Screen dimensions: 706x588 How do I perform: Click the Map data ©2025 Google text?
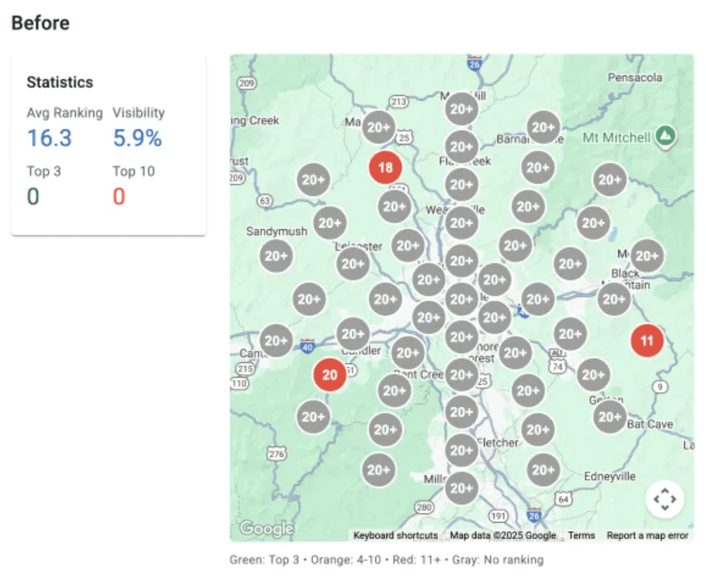(x=503, y=535)
